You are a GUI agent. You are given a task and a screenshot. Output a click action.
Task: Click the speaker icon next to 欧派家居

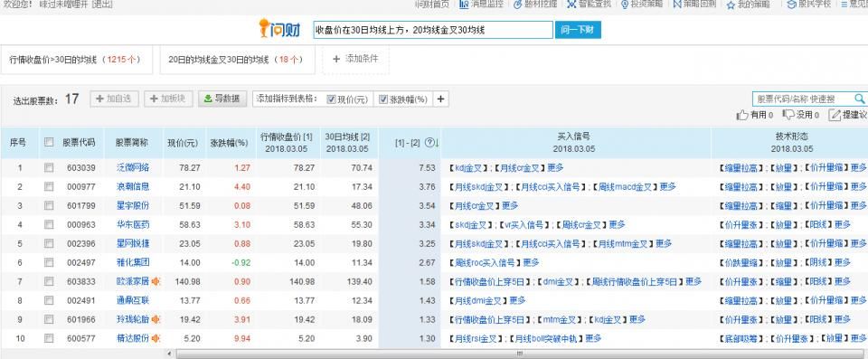click(156, 281)
